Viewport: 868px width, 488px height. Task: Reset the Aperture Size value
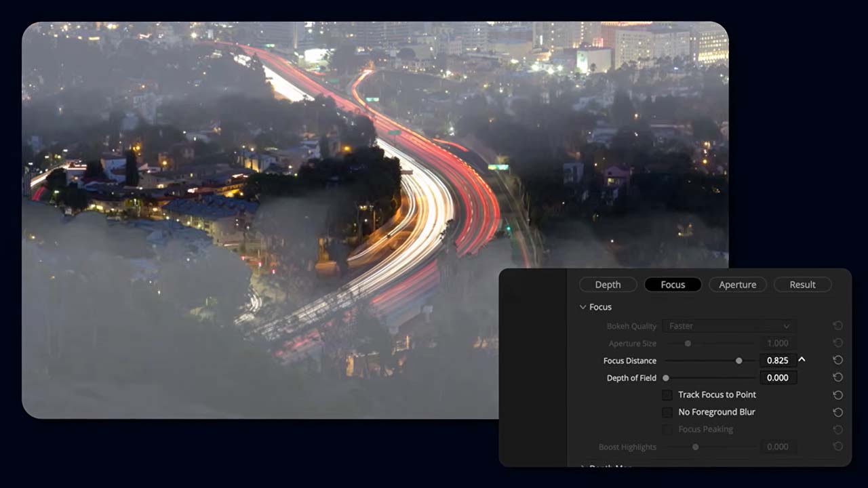837,344
